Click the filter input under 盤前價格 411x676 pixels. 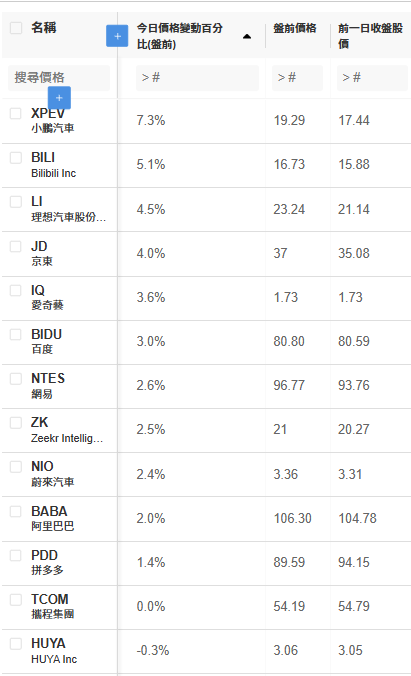(297, 78)
